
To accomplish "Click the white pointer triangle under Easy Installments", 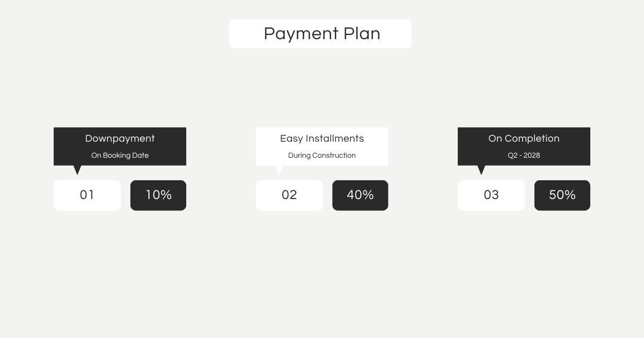I will pos(279,169).
